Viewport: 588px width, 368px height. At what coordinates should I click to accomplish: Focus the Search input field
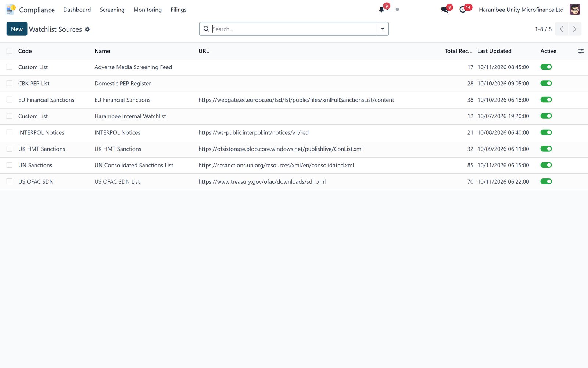click(294, 29)
